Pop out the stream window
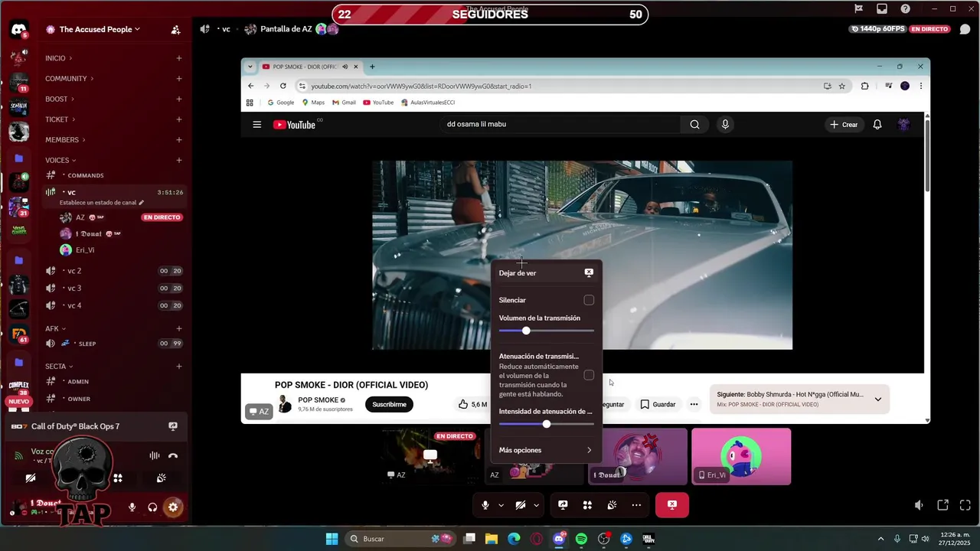The image size is (980, 551). [x=943, y=505]
